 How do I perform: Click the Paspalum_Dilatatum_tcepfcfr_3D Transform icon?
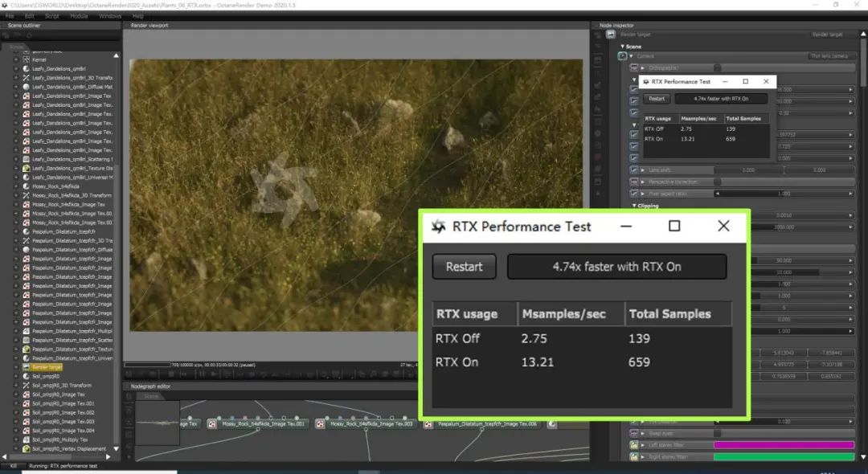pyautogui.click(x=26, y=240)
